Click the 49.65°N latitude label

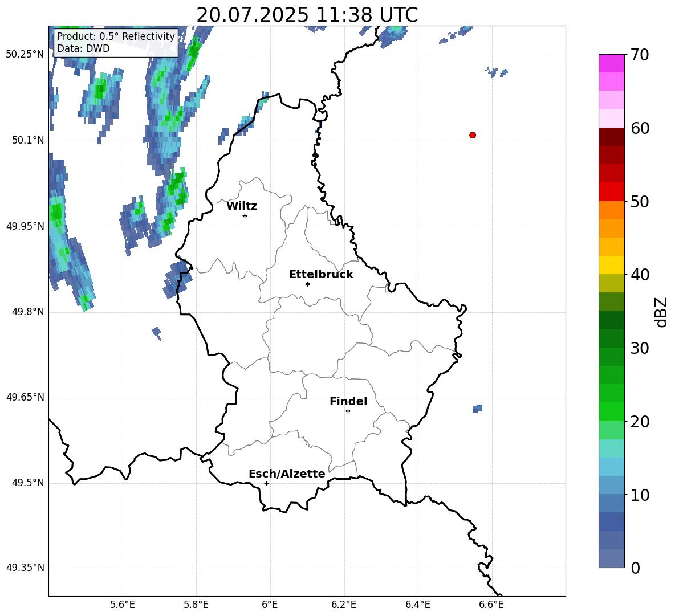(25, 397)
